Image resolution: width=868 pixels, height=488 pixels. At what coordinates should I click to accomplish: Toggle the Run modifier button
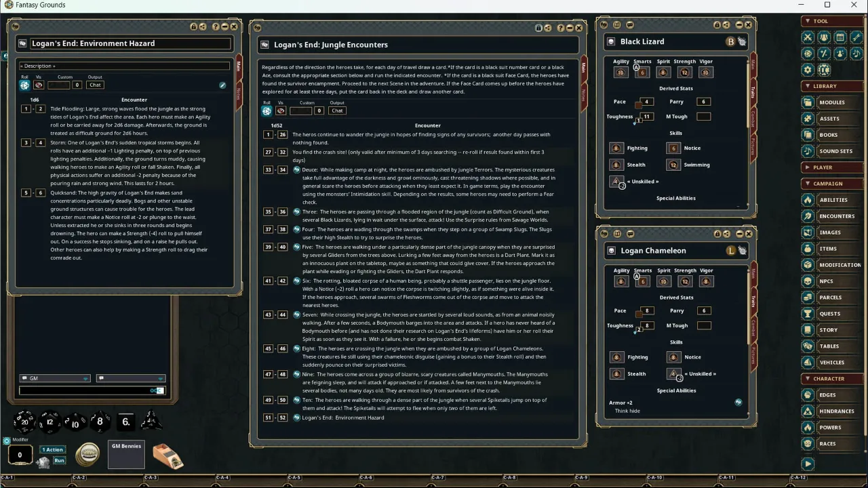pyautogui.click(x=60, y=460)
